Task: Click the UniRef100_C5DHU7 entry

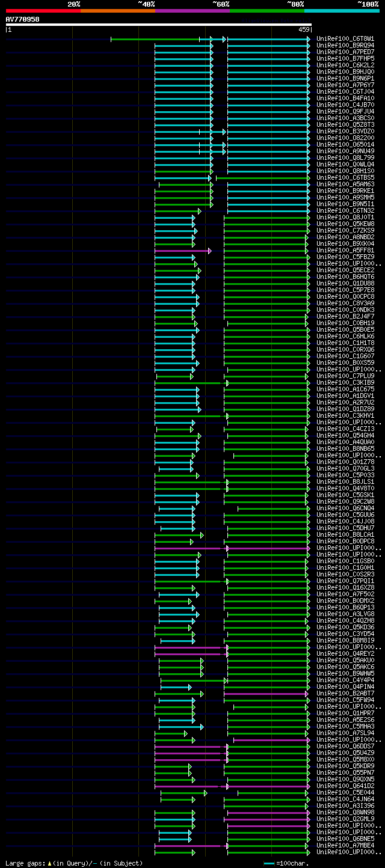Action: tap(345, 528)
